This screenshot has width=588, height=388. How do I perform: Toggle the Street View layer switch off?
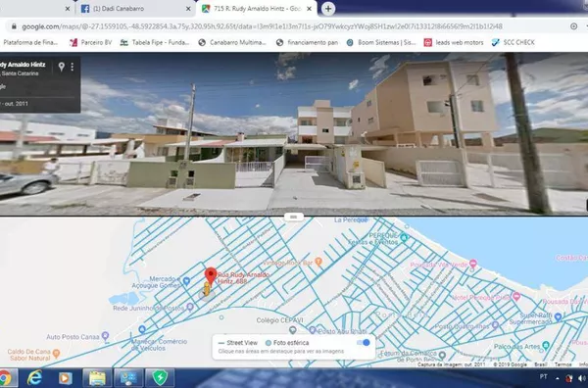(x=363, y=342)
